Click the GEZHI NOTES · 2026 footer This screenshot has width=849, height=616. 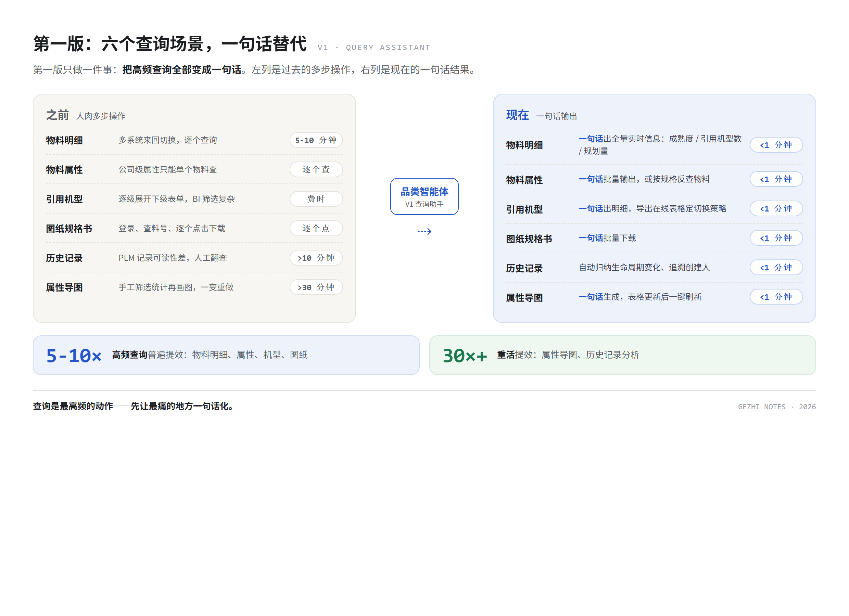(777, 407)
